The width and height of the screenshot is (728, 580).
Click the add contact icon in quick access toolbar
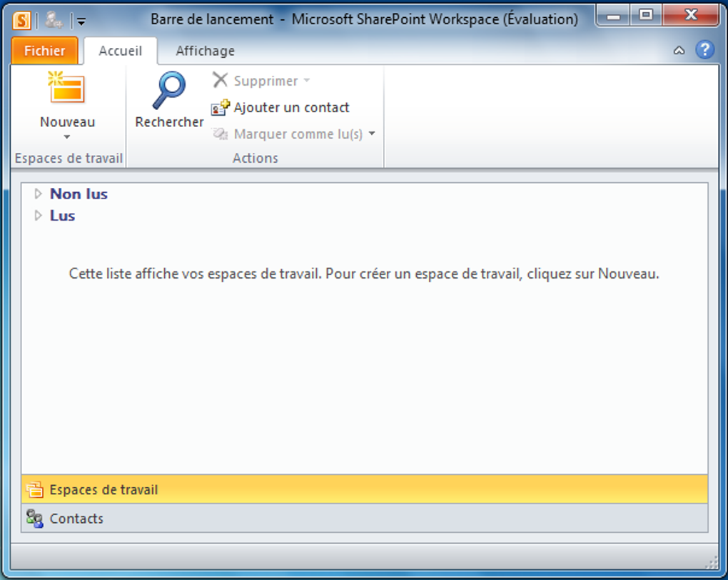[x=54, y=20]
